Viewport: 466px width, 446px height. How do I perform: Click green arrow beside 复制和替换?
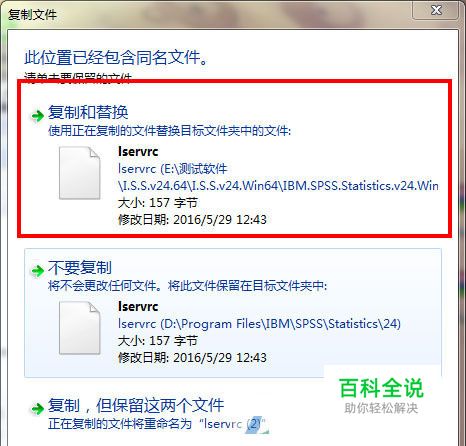coord(37,116)
